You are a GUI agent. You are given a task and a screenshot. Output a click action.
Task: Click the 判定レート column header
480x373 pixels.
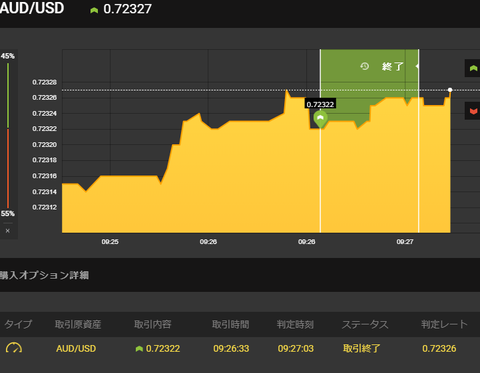(444, 324)
